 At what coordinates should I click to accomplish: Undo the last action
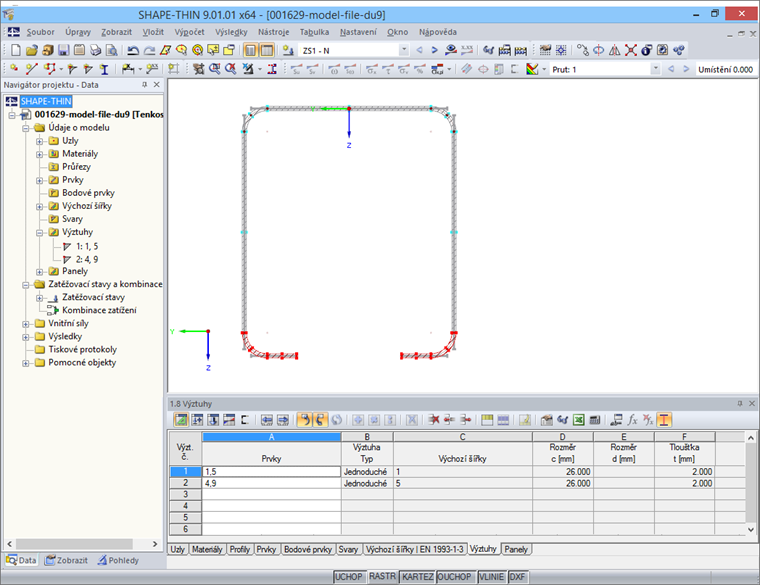coord(133,50)
